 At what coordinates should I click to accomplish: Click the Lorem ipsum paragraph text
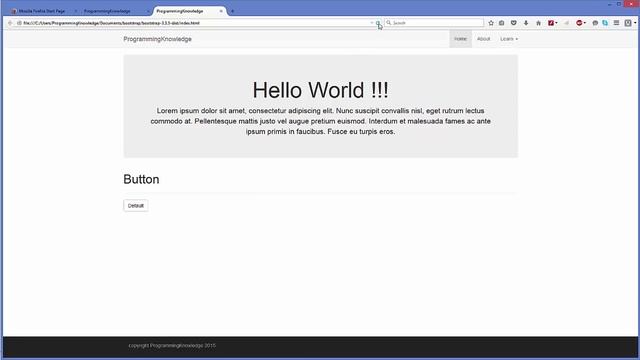point(320,121)
